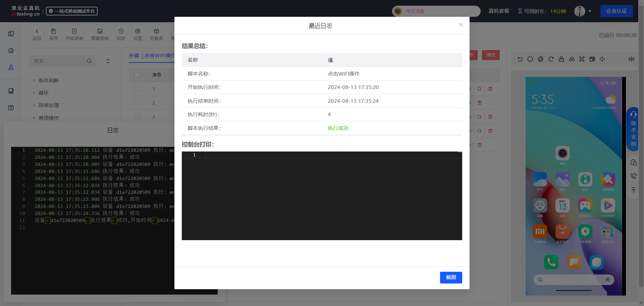The height and width of the screenshot is (306, 644).
Task: Click the cloud upload icon in device toolbar
Action: click(572, 59)
